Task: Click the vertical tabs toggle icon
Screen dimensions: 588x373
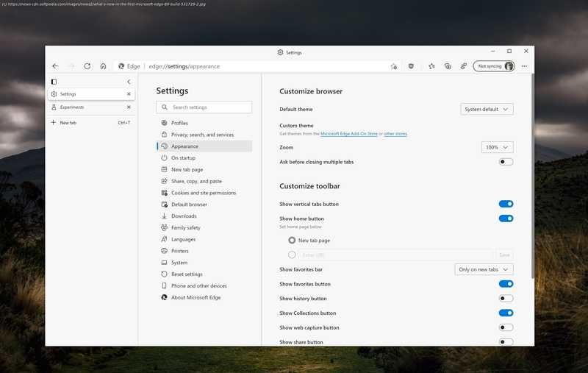Action: coord(54,82)
